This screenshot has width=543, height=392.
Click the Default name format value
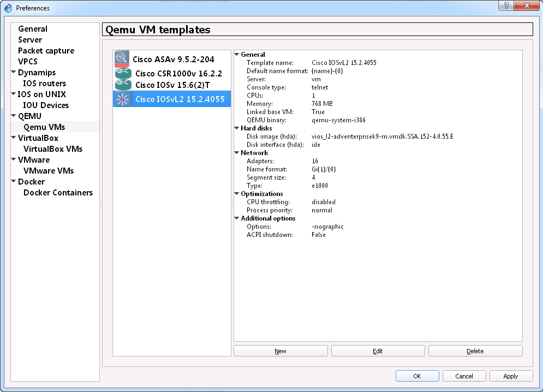coord(327,71)
